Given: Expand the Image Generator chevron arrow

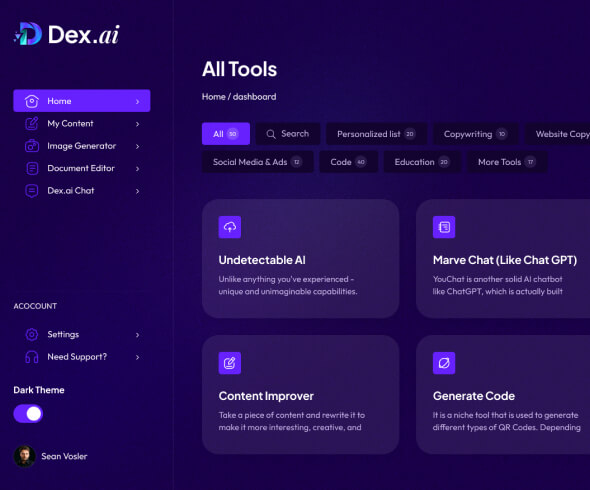Looking at the screenshot, I should coord(137,146).
